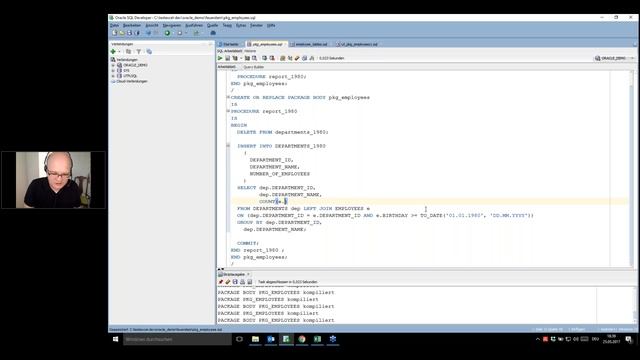Collapse the PROCEDURE report_1980 fold marker
The image size is (640, 360).
click(x=228, y=111)
